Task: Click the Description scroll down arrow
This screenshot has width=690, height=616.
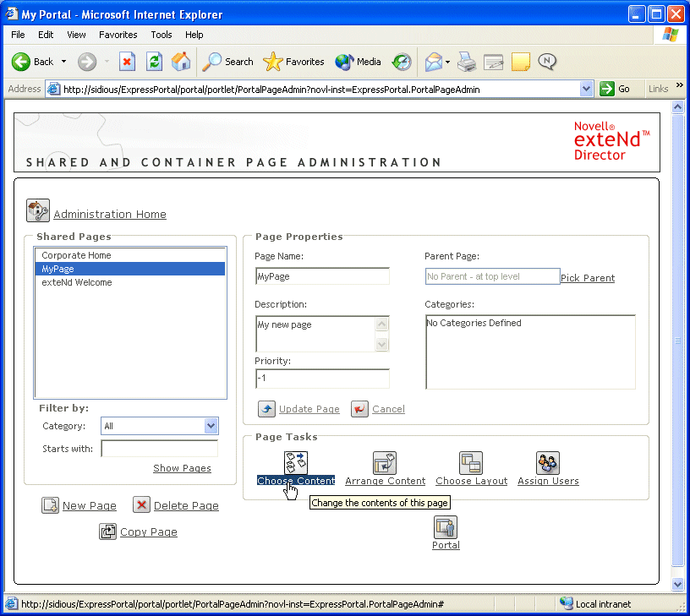Action: coord(381,344)
